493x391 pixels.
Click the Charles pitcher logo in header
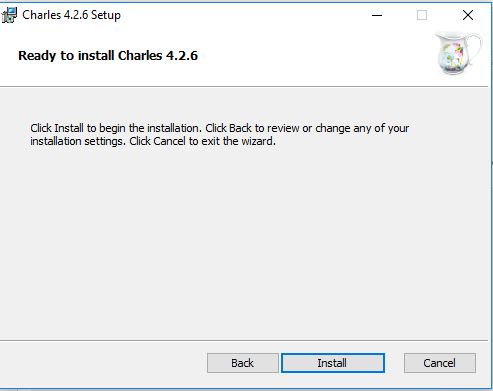tap(459, 53)
